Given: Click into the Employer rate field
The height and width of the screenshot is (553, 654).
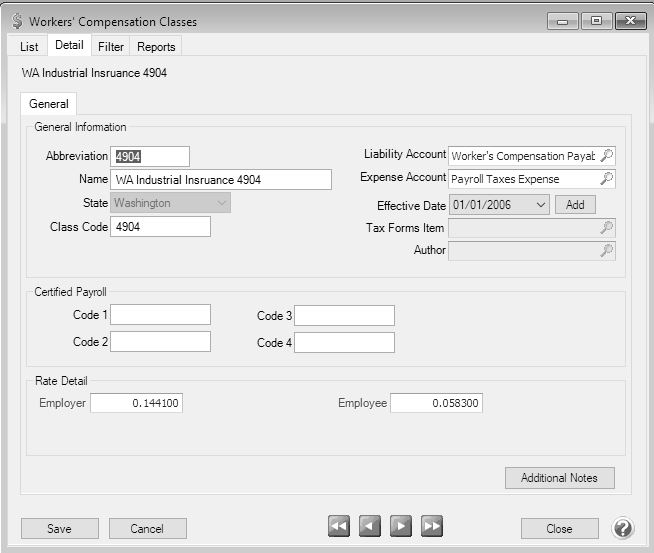Looking at the screenshot, I should pyautogui.click(x=136, y=403).
